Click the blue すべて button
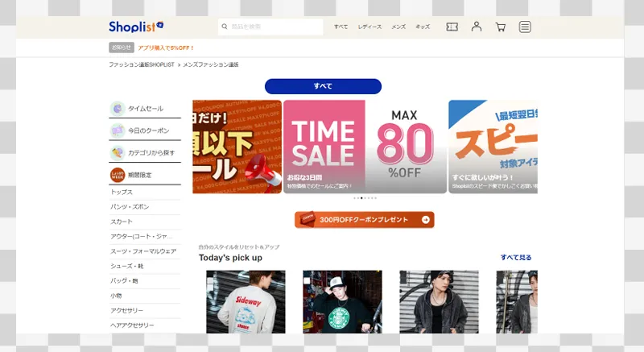 click(x=323, y=86)
